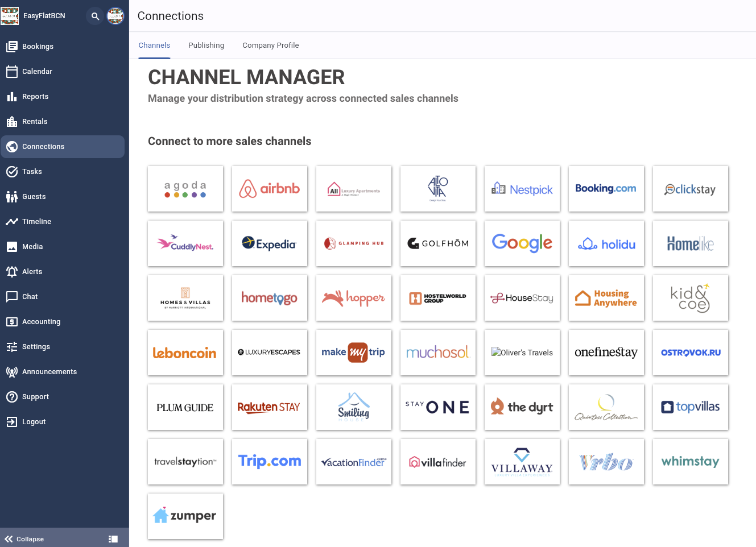Open Bookings from the sidebar
Image resolution: width=756 pixels, height=547 pixels.
click(63, 47)
